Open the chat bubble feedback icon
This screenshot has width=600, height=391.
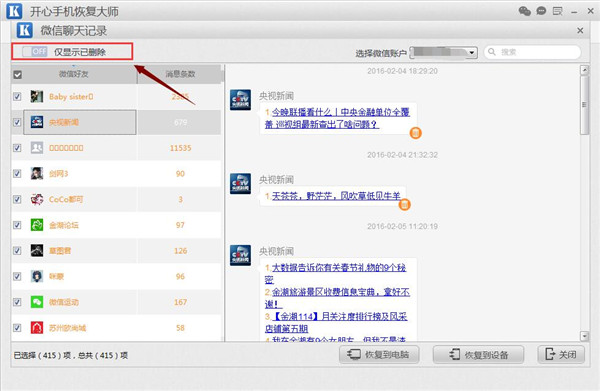[541, 11]
